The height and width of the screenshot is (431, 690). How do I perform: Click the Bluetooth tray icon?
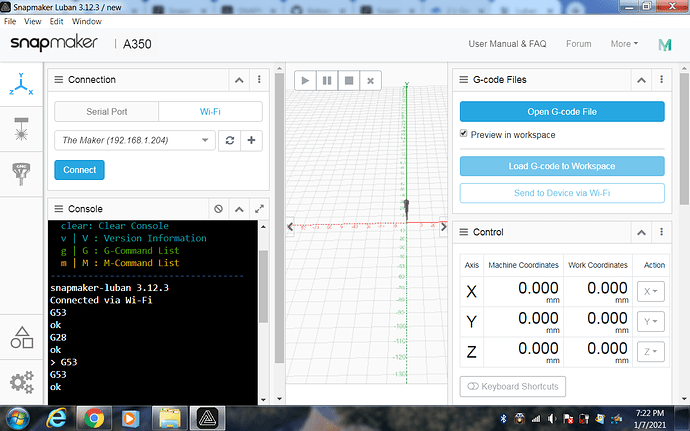(x=503, y=418)
